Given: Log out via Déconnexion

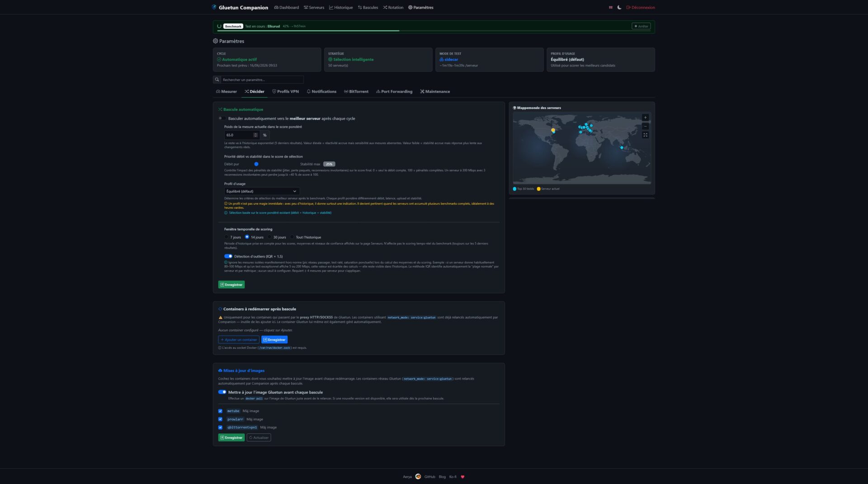Looking at the screenshot, I should tap(641, 7).
